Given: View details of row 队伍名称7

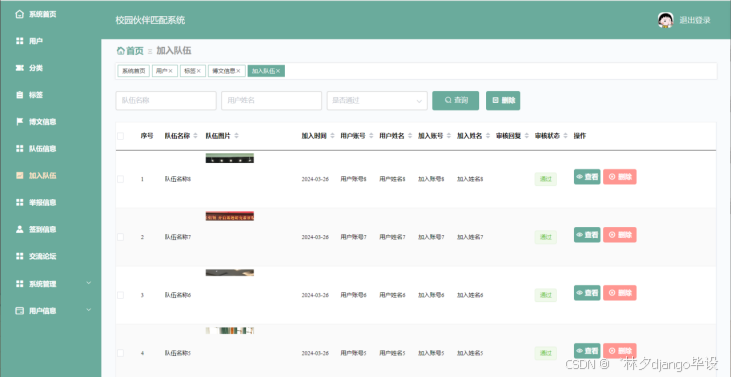Looking at the screenshot, I should coord(587,235).
